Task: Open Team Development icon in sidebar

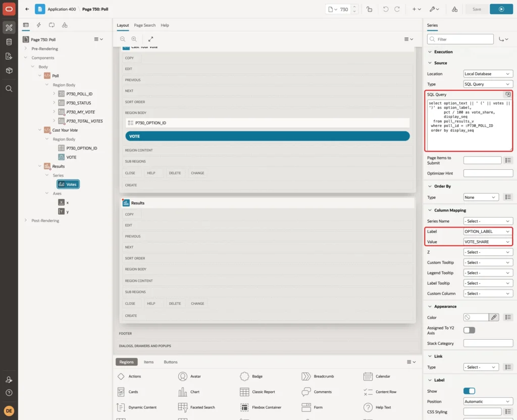Action: point(9,56)
